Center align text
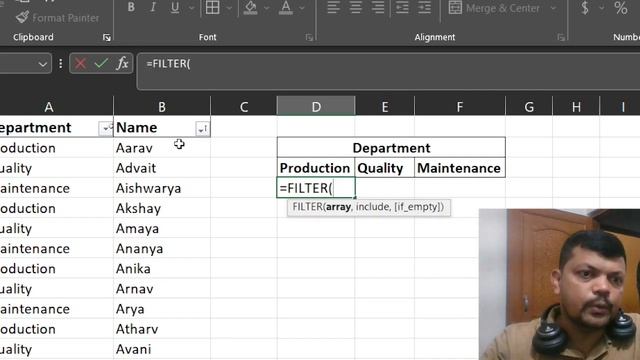 pyautogui.click(x=356, y=7)
